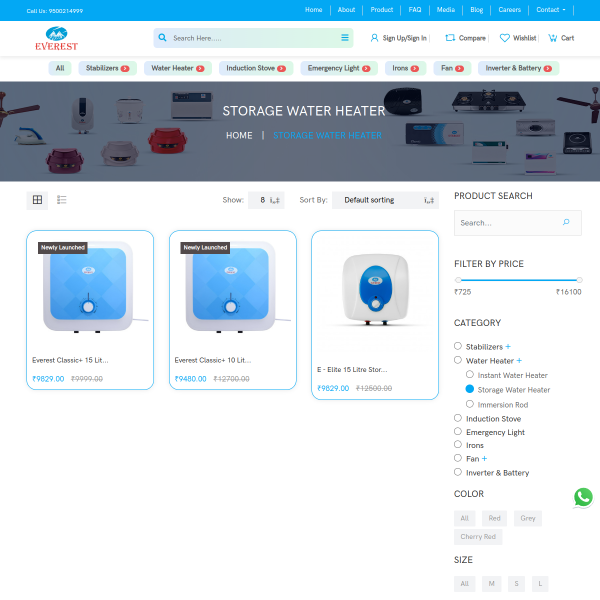600x600 pixels.
Task: Open Blog in top navigation
Action: click(476, 10)
